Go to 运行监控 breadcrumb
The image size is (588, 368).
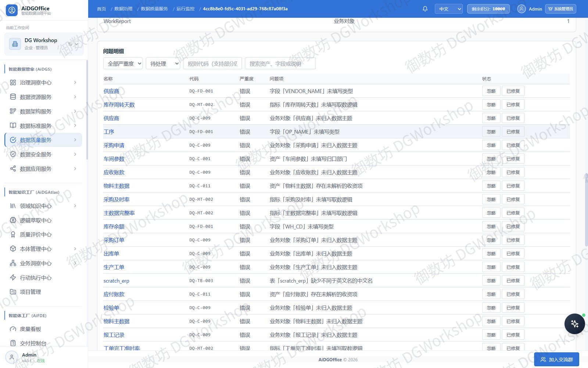point(186,9)
